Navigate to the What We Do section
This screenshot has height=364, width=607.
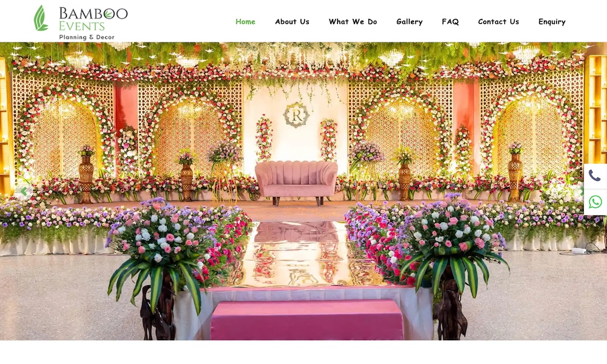click(353, 22)
